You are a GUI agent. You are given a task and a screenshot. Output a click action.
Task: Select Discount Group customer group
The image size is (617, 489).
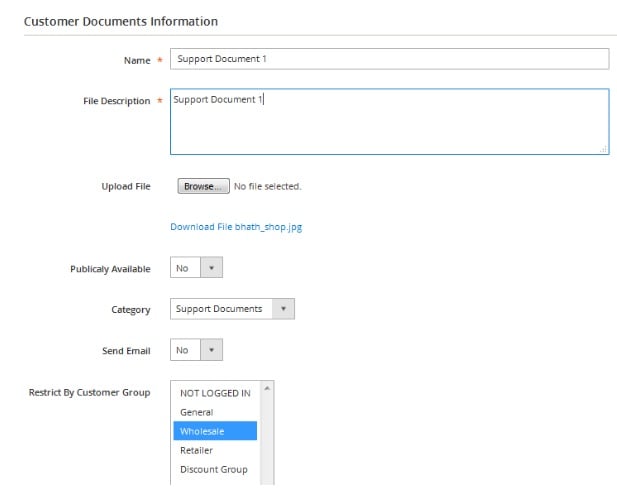(x=215, y=469)
